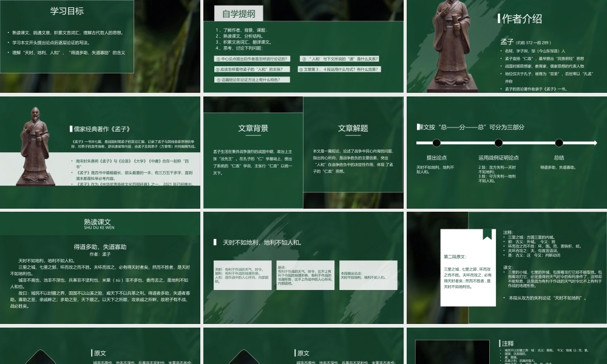The width and height of the screenshot is (607, 364).
Task: Click the timeline dot above 提出论点
Action: 436,143
